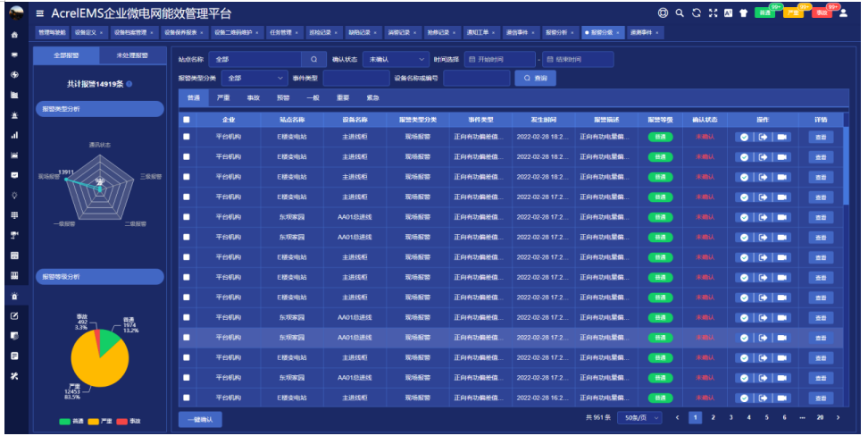Open the bar chart icon in sidebar
This screenshot has width=868, height=436.
pos(14,135)
